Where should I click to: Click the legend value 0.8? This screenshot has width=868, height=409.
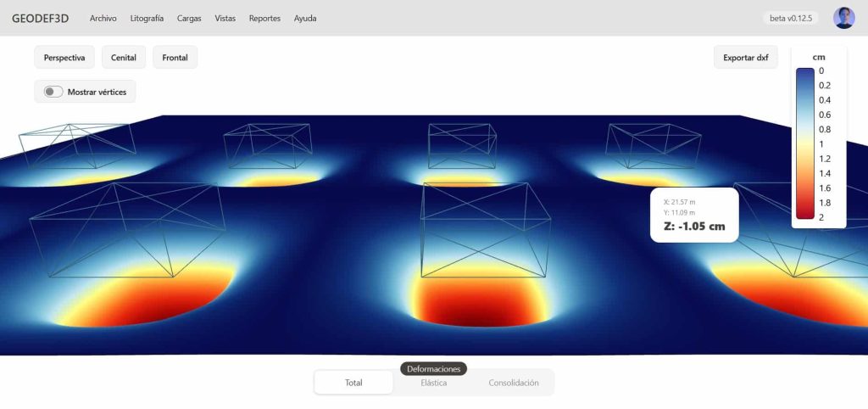click(824, 130)
